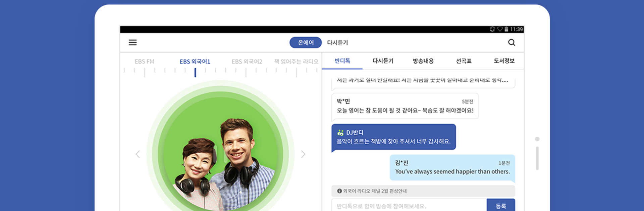Viewport: 644px width, 211px height.
Task: Switch to 온에어 mode
Action: (306, 43)
